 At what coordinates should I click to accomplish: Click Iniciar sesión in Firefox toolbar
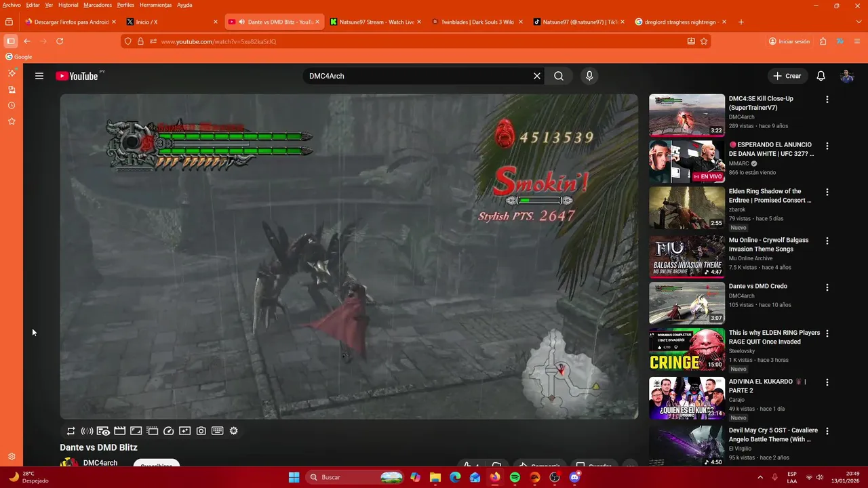click(x=789, y=41)
